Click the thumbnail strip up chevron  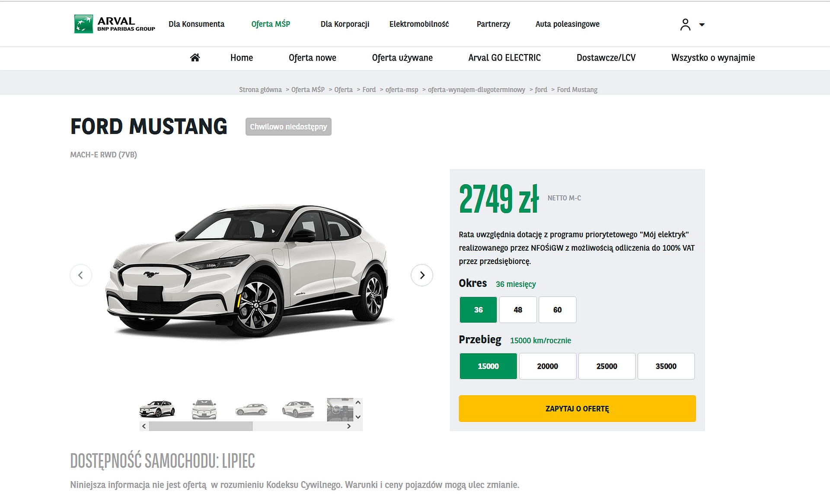pyautogui.click(x=358, y=402)
